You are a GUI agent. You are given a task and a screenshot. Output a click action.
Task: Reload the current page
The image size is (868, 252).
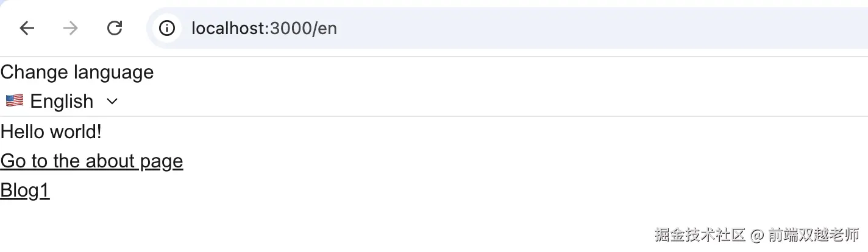pos(115,28)
